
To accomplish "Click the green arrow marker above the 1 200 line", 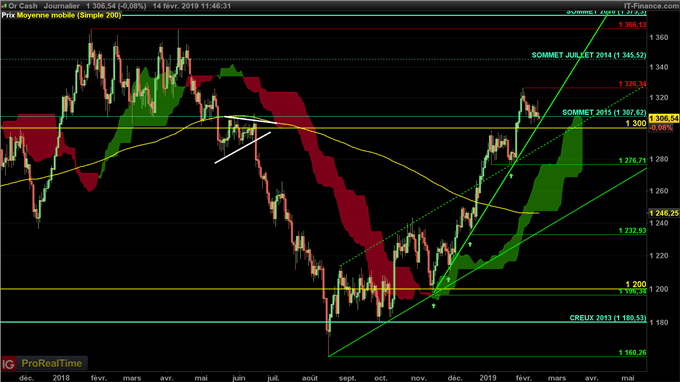I will [448, 280].
